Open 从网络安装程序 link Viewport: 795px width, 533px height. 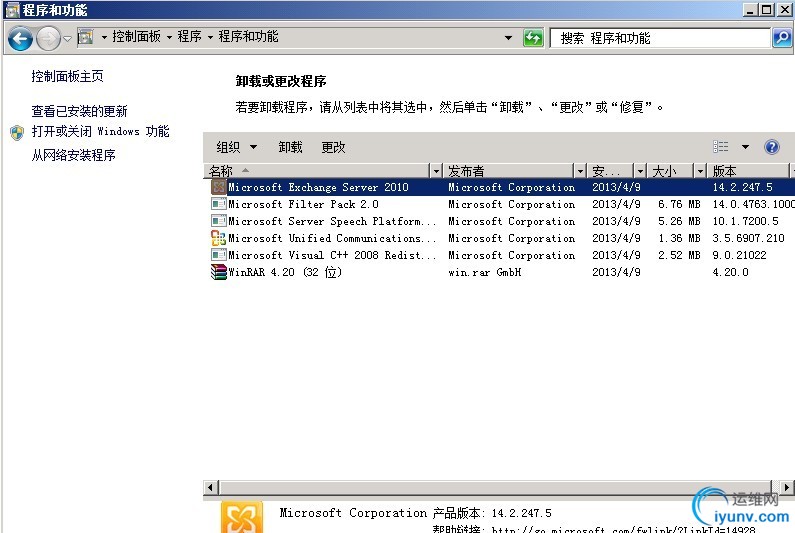point(74,155)
